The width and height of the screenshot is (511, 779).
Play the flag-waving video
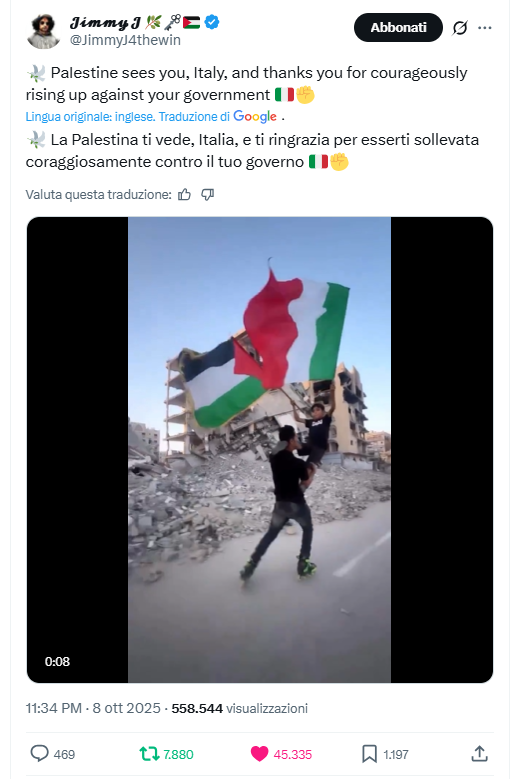[260, 450]
